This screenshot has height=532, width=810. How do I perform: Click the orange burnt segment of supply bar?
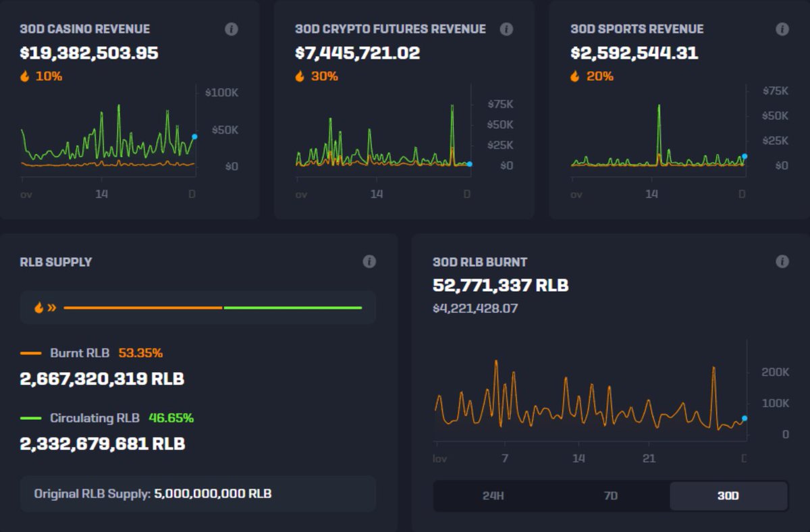(x=143, y=308)
